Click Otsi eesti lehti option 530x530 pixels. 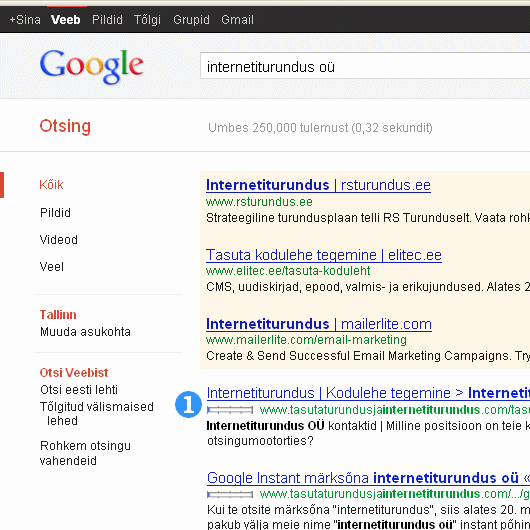(x=79, y=390)
